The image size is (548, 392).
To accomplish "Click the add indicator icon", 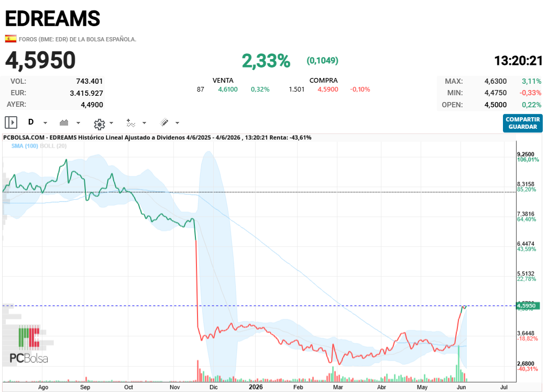I will (x=130, y=123).
